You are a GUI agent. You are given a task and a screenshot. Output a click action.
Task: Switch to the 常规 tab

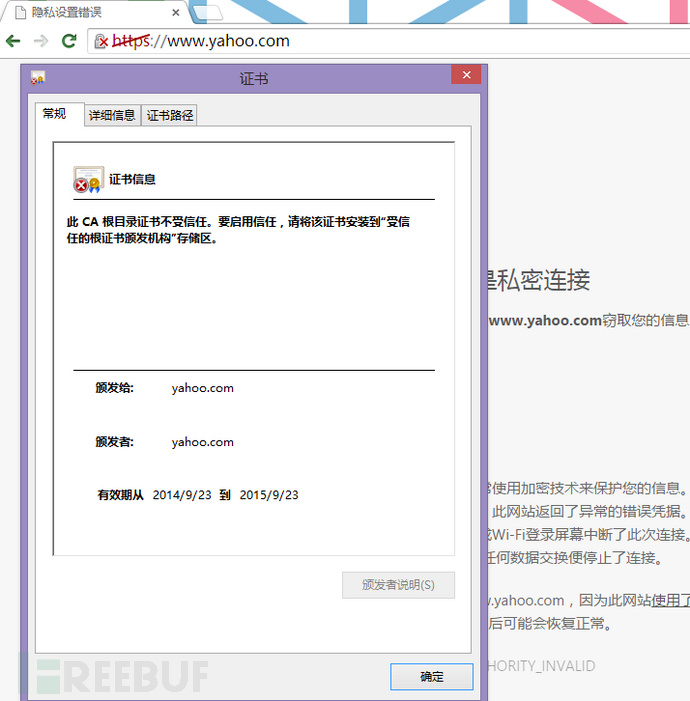(59, 114)
